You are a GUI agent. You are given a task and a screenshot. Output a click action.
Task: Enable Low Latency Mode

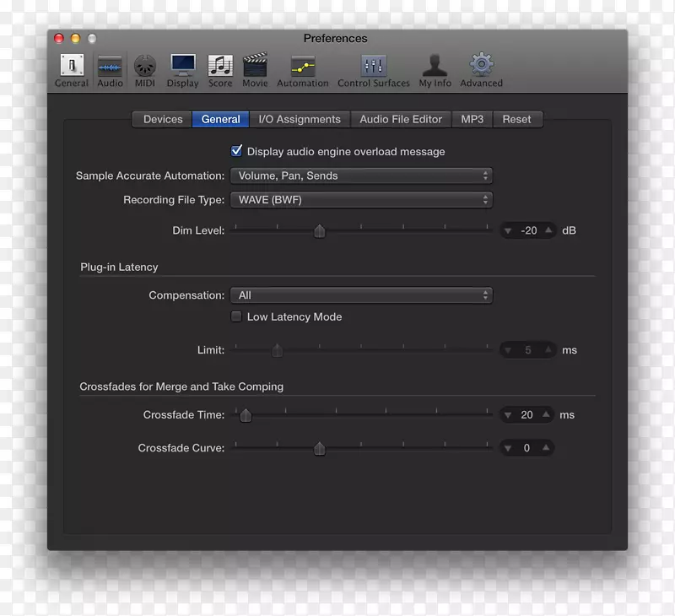click(236, 316)
